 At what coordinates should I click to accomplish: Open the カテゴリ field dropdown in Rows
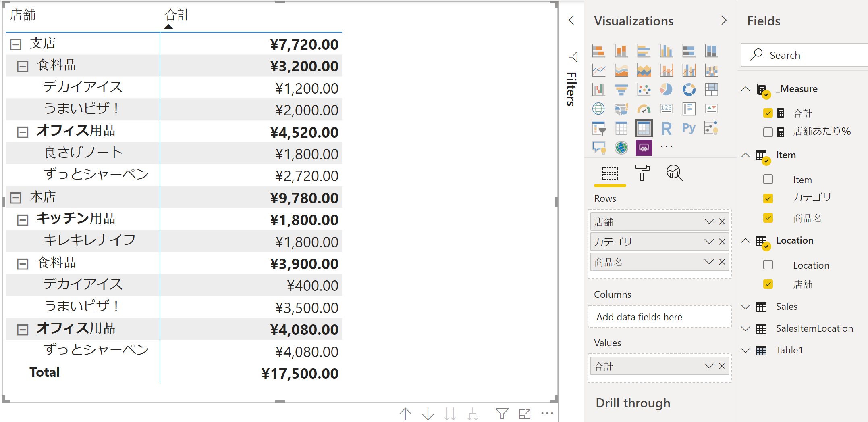(x=709, y=242)
